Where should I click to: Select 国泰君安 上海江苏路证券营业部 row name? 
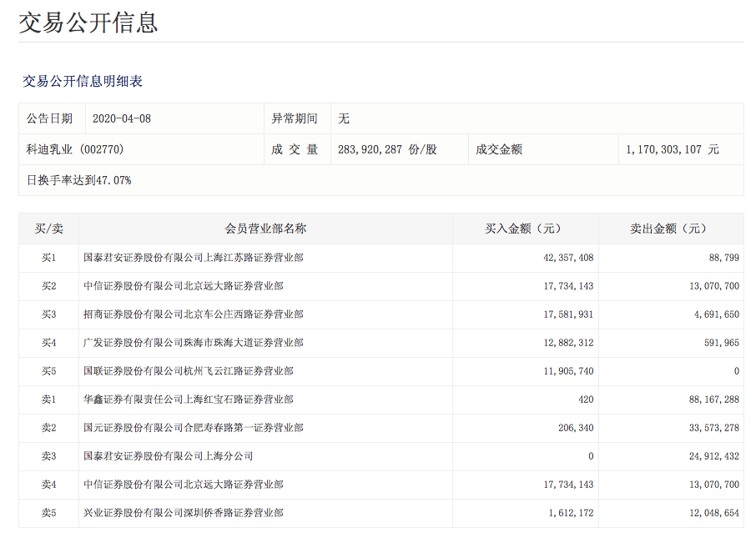[x=194, y=258]
